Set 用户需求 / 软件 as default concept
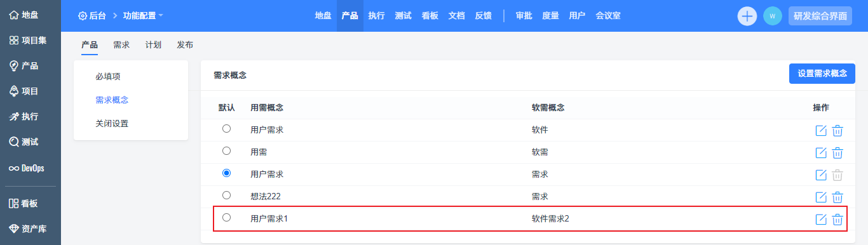This screenshot has width=868, height=245. (227, 129)
